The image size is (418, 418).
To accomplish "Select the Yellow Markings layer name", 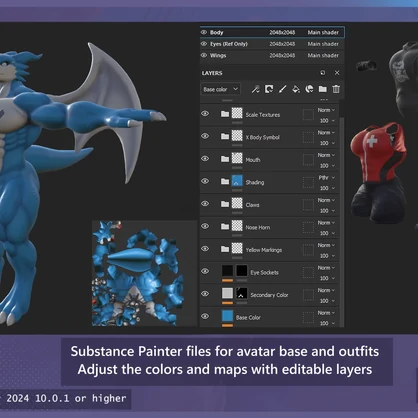I will click(x=264, y=250).
